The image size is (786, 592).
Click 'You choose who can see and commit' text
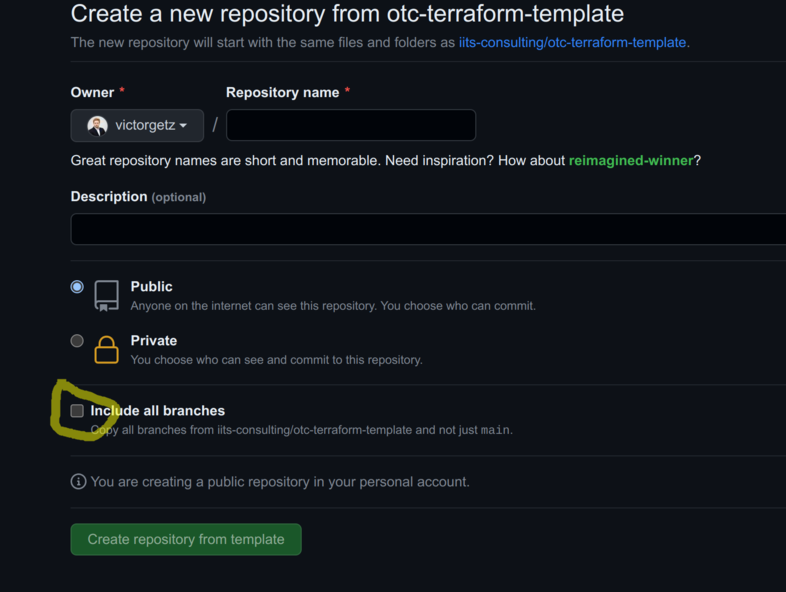277,360
